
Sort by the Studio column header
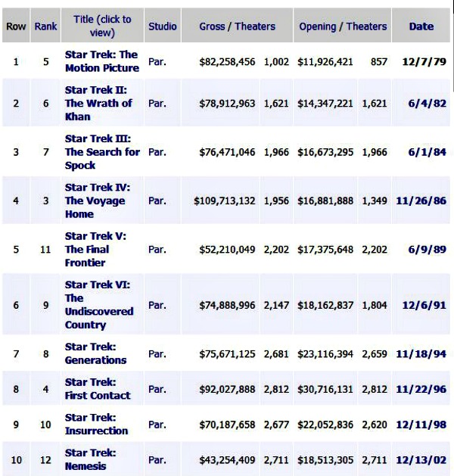tap(163, 26)
